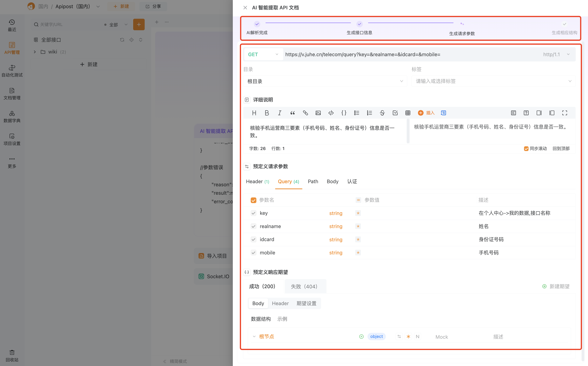The width and height of the screenshot is (588, 366).
Task: Expand the description editor to fullscreen
Action: (565, 113)
